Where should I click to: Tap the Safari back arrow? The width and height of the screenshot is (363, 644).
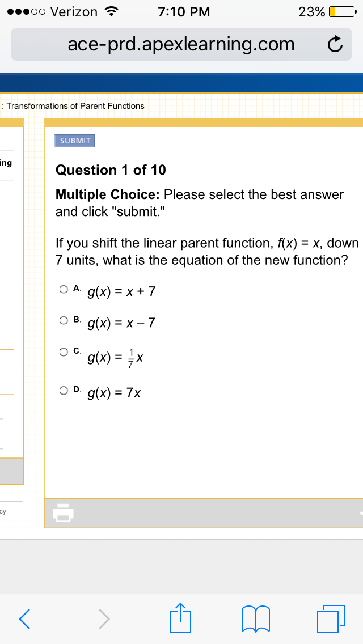click(x=24, y=618)
